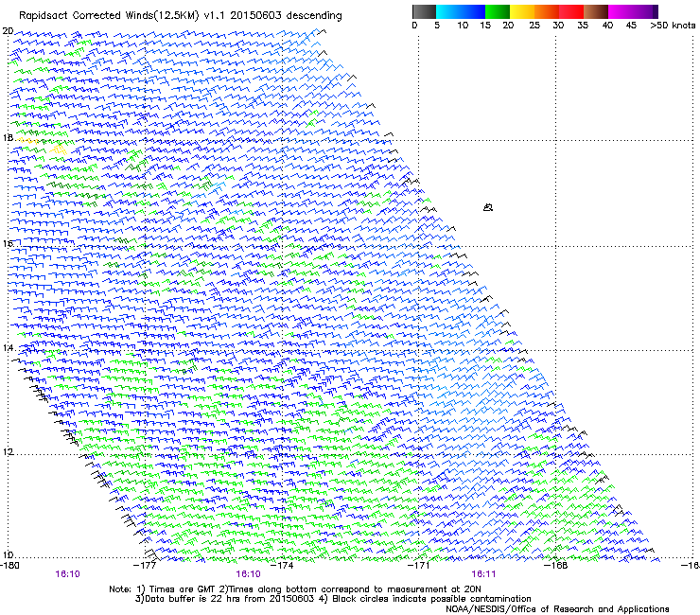Click the longitude '-180' axis label
The height and width of the screenshot is (615, 700).
(9, 566)
